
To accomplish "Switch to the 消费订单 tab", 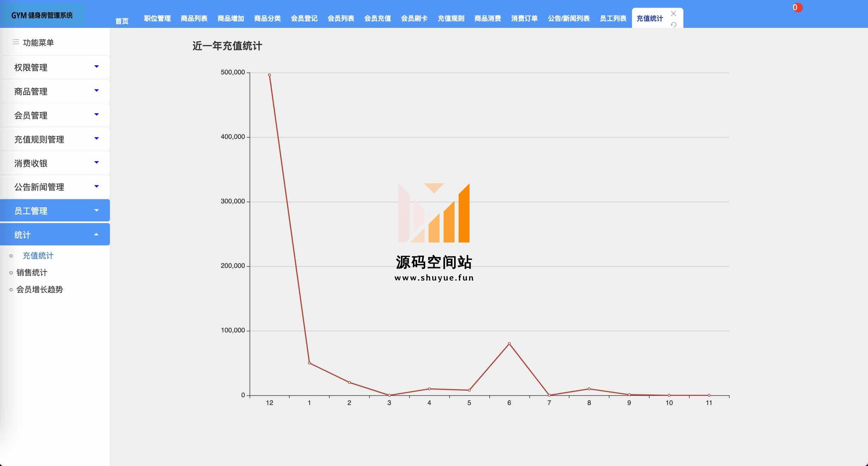I will coord(524,18).
